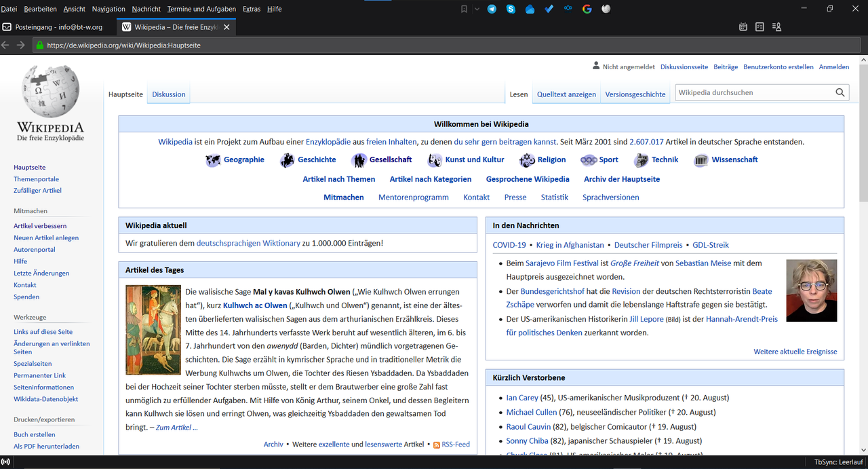Image resolution: width=868 pixels, height=469 pixels.
Task: Click the Ian Carey link
Action: 522,398
